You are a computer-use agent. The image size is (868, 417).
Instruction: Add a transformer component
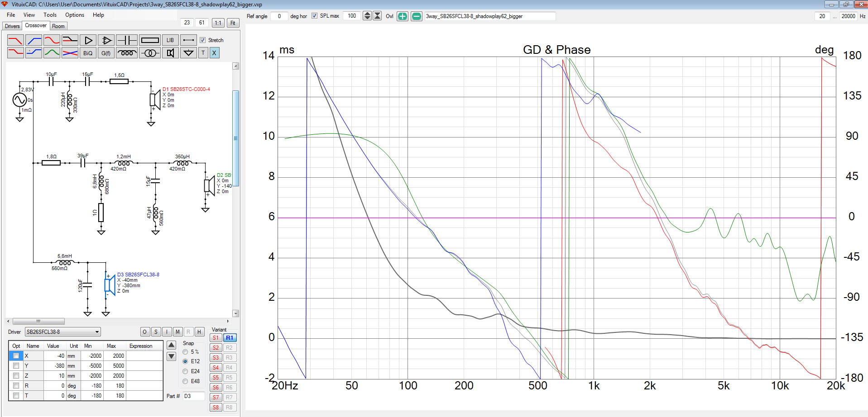coord(150,53)
